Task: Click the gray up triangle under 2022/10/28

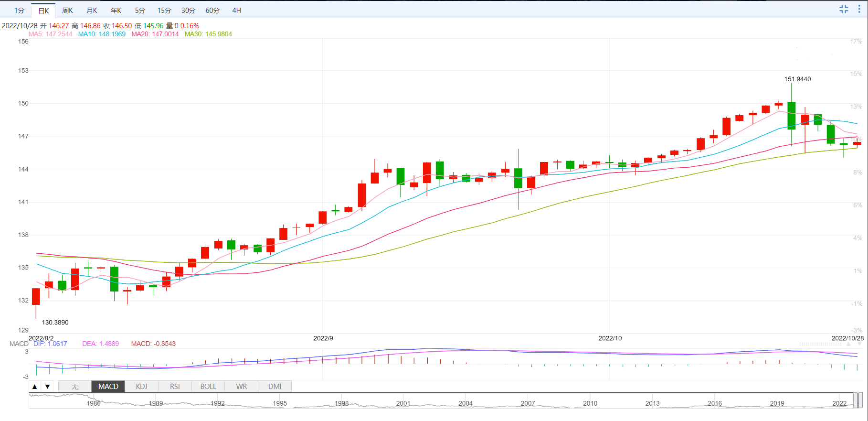Action: point(848,344)
